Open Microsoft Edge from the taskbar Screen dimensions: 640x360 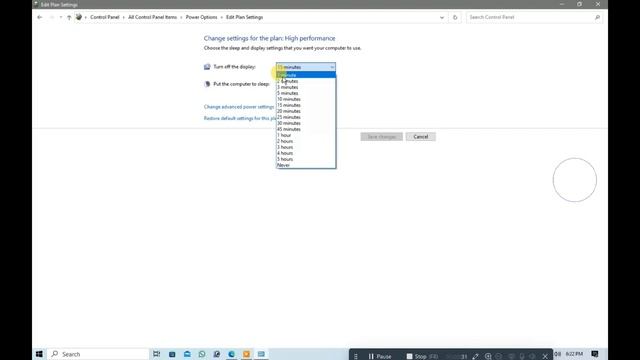[231, 354]
